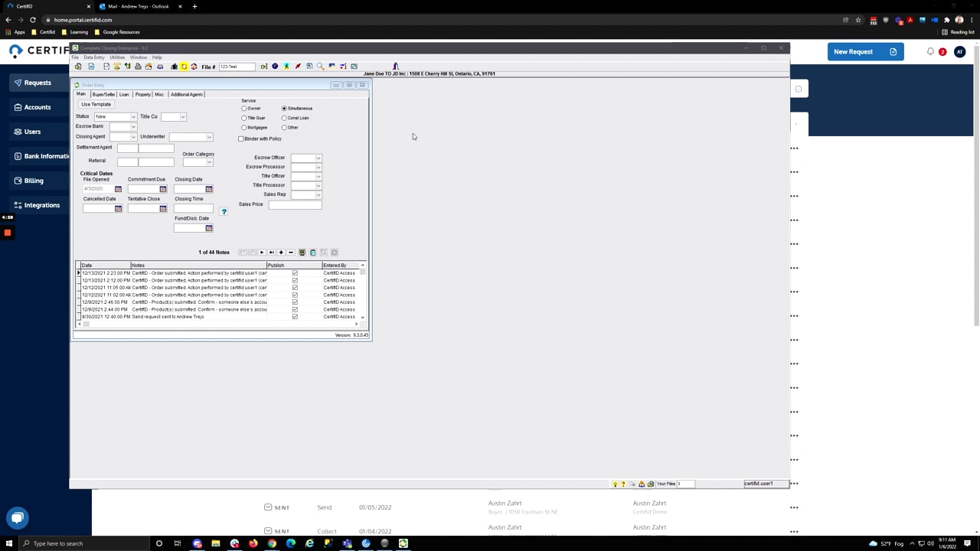
Task: Select the Owner service radio button
Action: (x=244, y=109)
